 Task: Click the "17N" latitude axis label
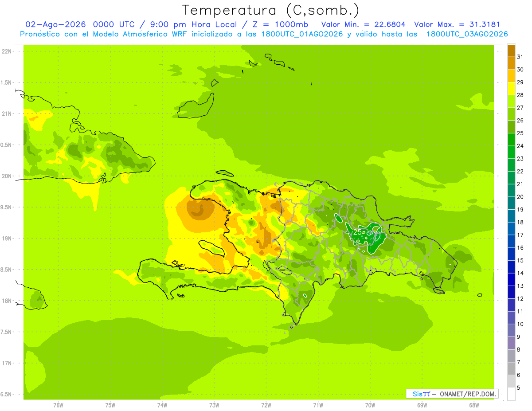[x=7, y=363]
